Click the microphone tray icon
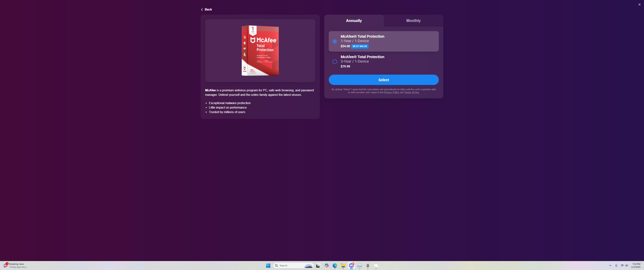This screenshot has width=644, height=270. pos(616,265)
